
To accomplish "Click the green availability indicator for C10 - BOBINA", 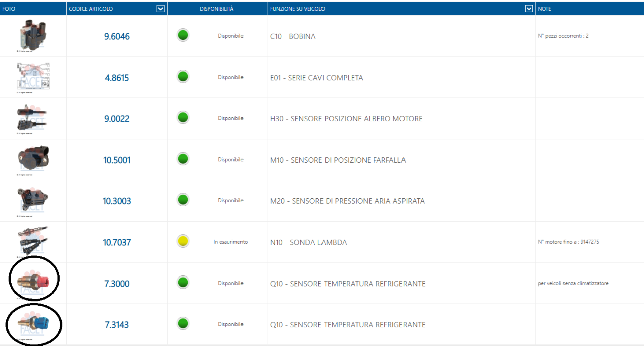I will pyautogui.click(x=183, y=36).
